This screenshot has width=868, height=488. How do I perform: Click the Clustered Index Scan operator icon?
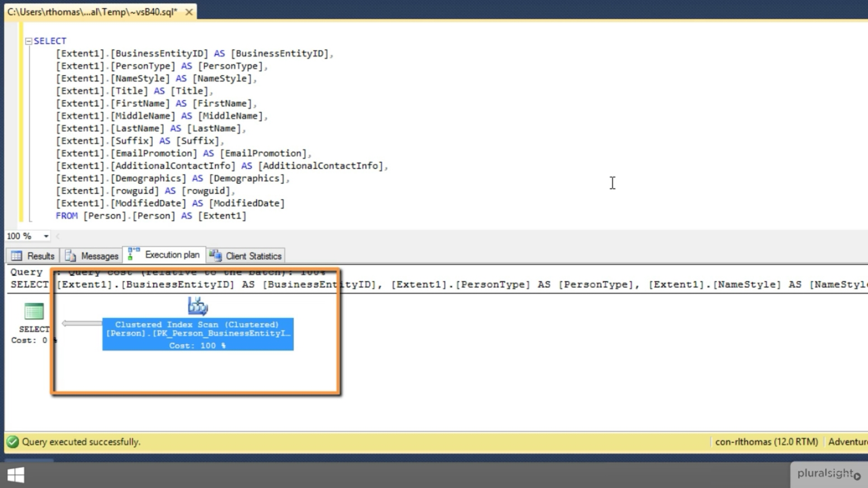pos(198,306)
